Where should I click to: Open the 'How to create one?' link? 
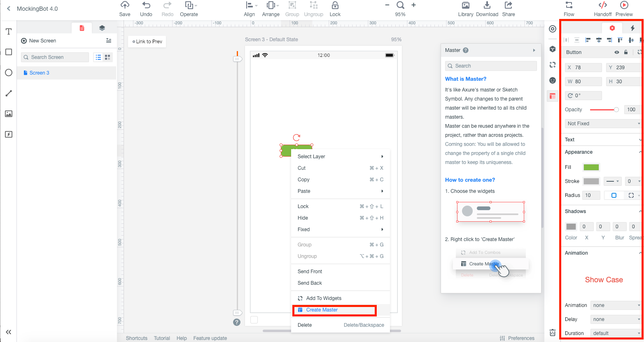[470, 180]
